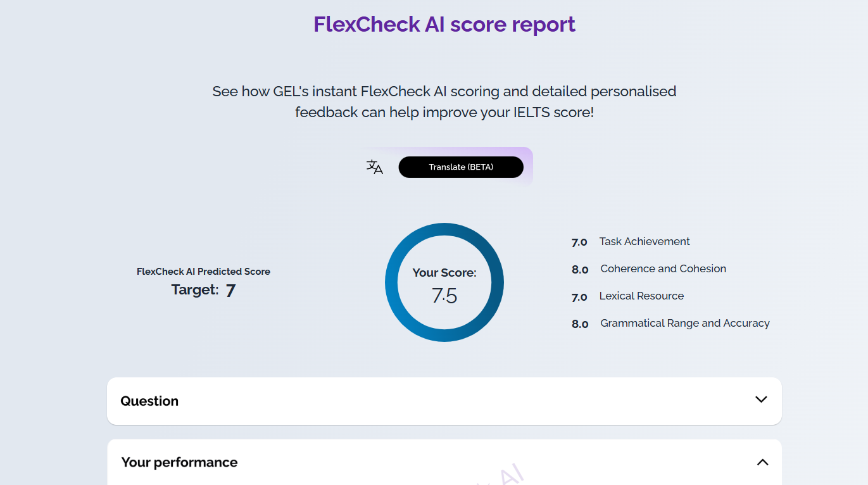
Task: Click the translate language icon
Action: (x=374, y=167)
